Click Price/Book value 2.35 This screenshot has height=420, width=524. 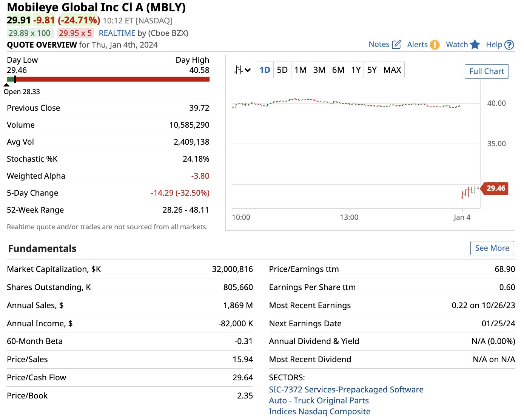pos(245,396)
